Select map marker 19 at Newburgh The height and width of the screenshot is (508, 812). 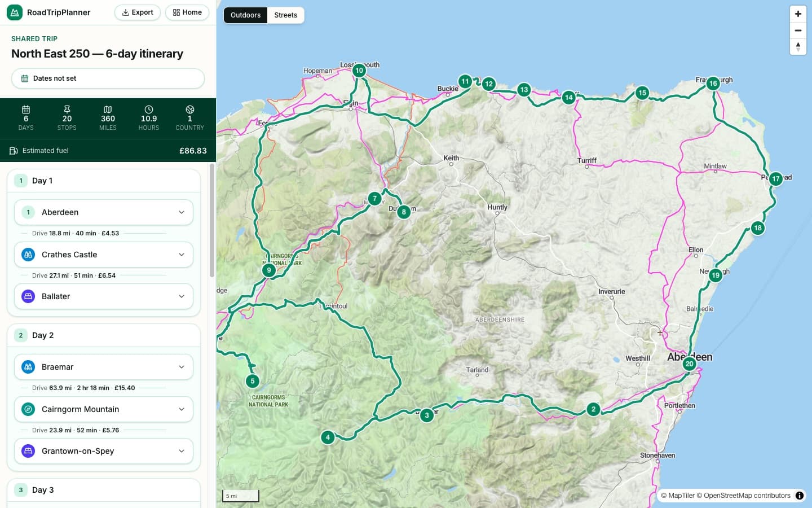(716, 275)
